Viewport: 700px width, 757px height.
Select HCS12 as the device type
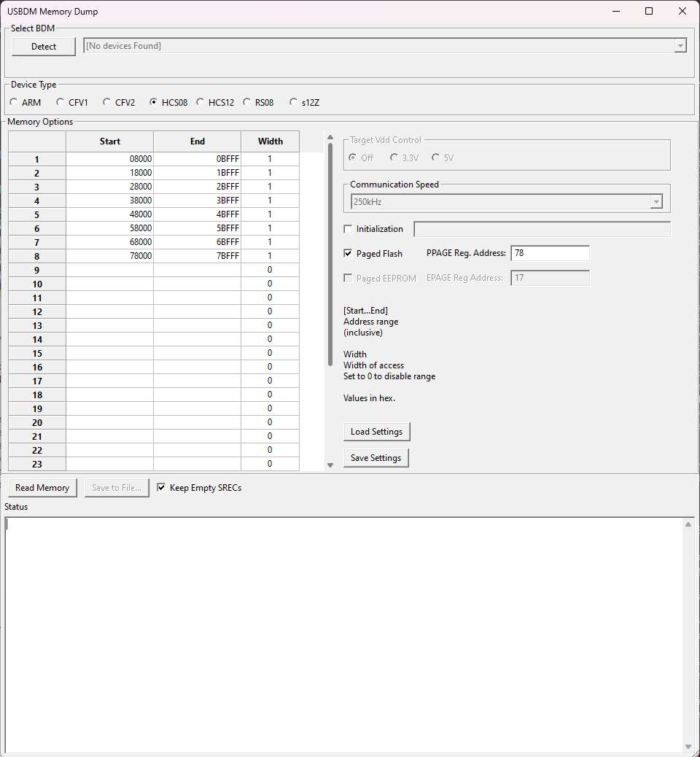pos(201,103)
